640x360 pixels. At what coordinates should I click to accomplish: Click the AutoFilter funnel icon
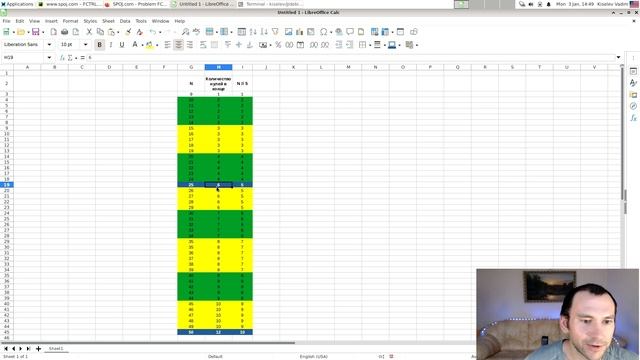[275, 32]
